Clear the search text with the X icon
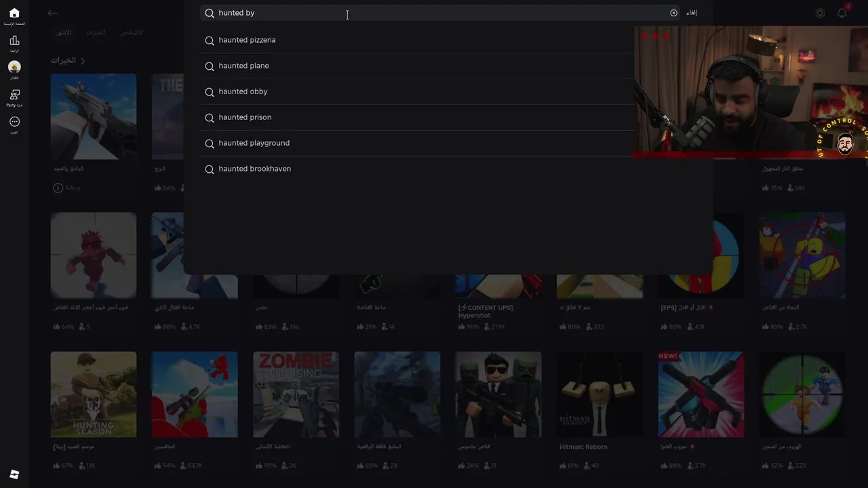This screenshot has height=488, width=868. tap(673, 13)
